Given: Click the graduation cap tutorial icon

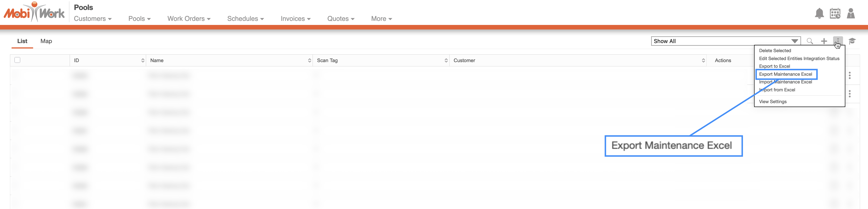Looking at the screenshot, I should coord(852,41).
